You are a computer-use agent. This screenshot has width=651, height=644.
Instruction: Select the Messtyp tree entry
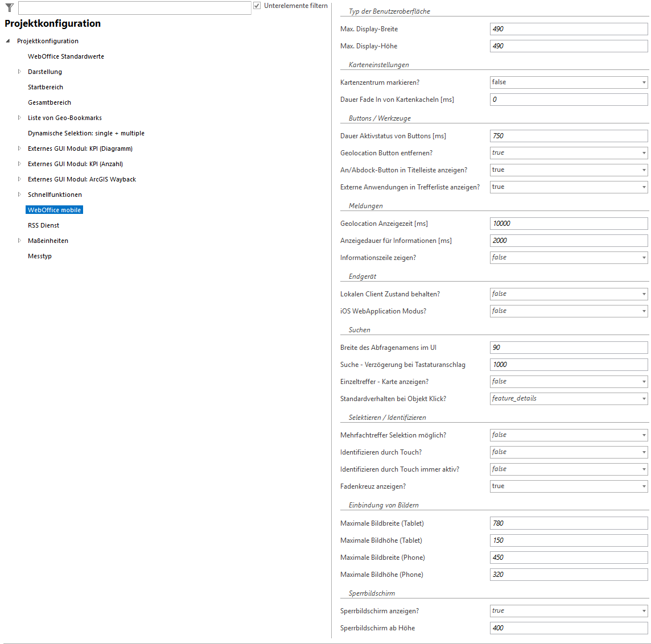[40, 256]
